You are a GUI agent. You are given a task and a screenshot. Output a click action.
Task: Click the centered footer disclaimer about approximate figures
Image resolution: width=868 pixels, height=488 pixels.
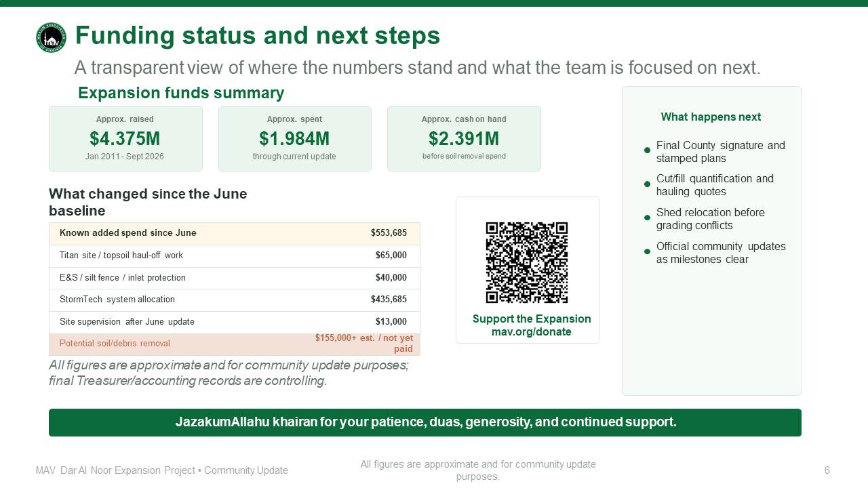coord(478,470)
